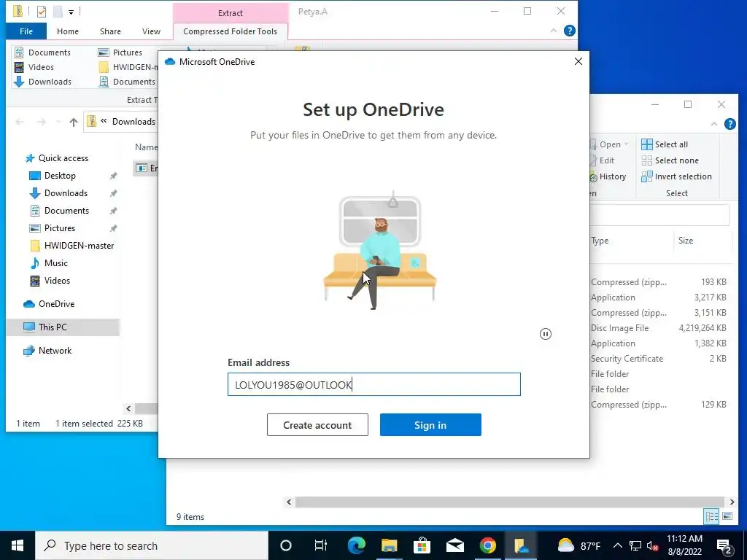Click the Create account button
The height and width of the screenshot is (560, 747).
pyautogui.click(x=317, y=425)
